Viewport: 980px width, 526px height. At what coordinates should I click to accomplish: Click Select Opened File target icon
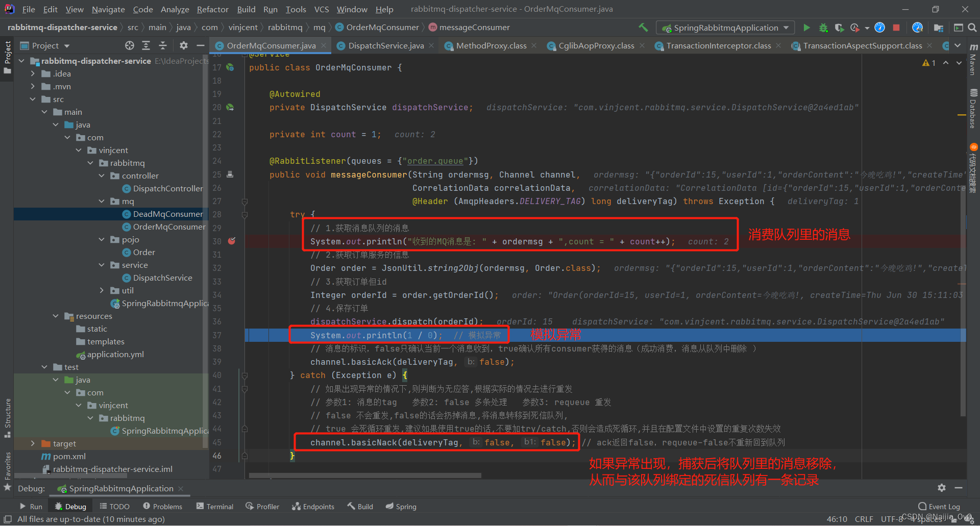(x=130, y=45)
